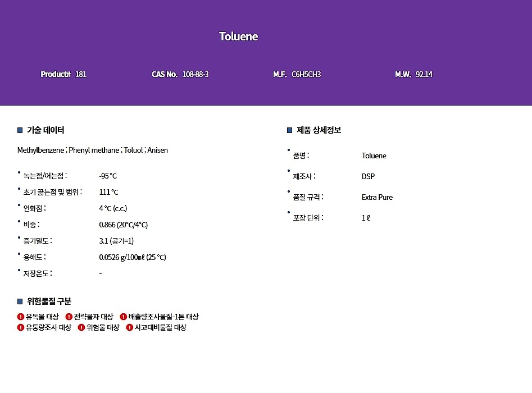Click the M.W. label in the header
This screenshot has height=393, width=532.
tap(403, 74)
